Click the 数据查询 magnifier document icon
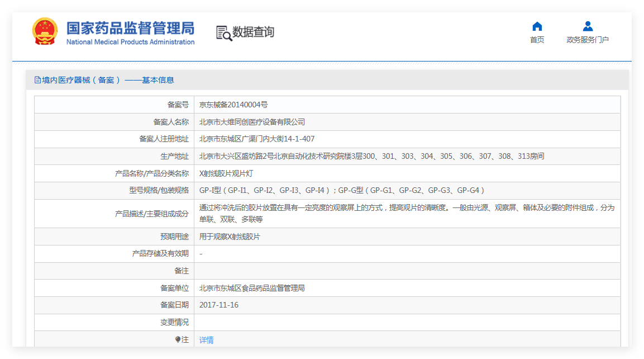Viewport: 644px width, 359px height. (x=223, y=33)
